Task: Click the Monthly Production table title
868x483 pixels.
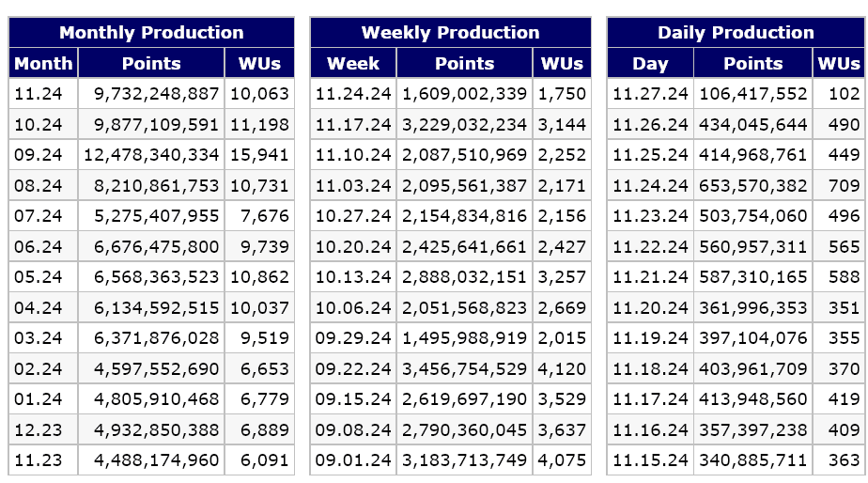Action: pyautogui.click(x=151, y=33)
